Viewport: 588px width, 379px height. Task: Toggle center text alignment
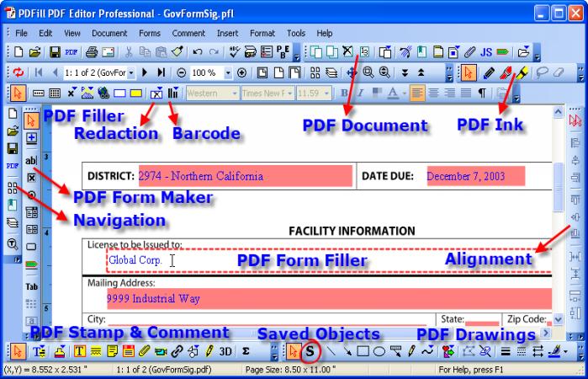[x=433, y=93]
